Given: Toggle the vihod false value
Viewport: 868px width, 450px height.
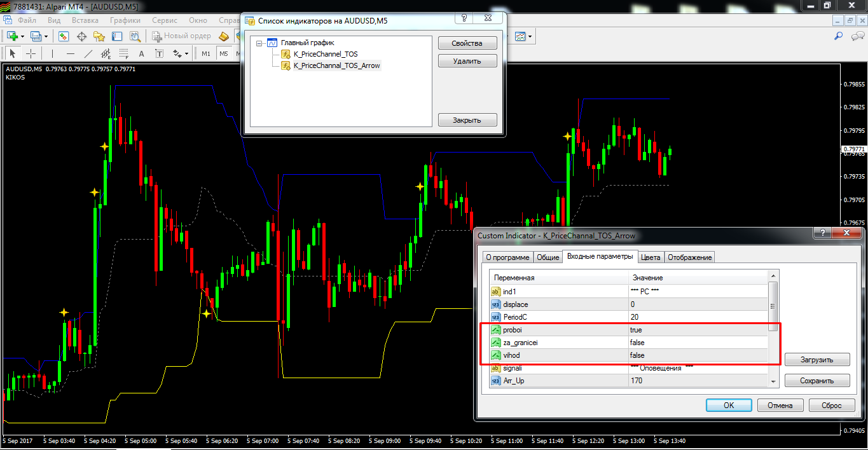Looking at the screenshot, I should pos(637,355).
